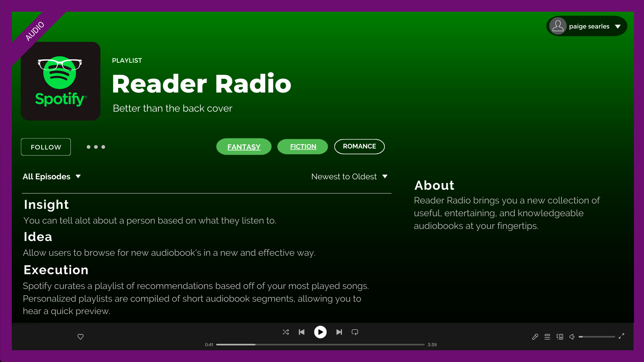Open the play queue
The height and width of the screenshot is (362, 644).
[x=547, y=337]
